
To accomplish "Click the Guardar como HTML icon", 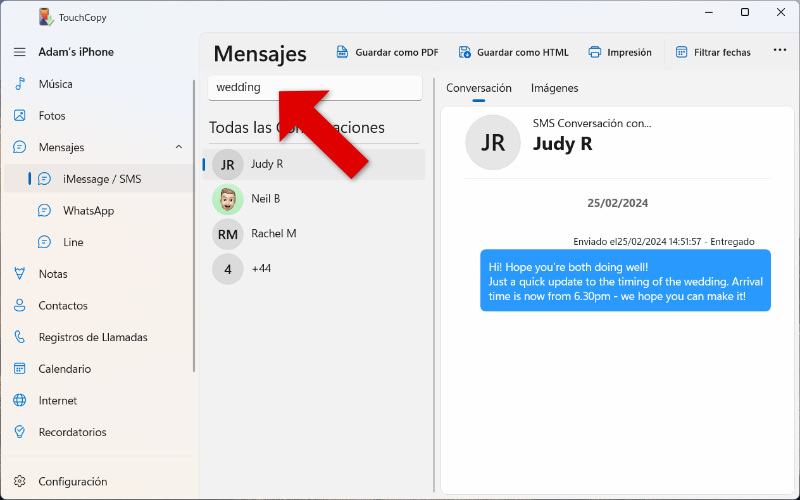I will point(464,52).
